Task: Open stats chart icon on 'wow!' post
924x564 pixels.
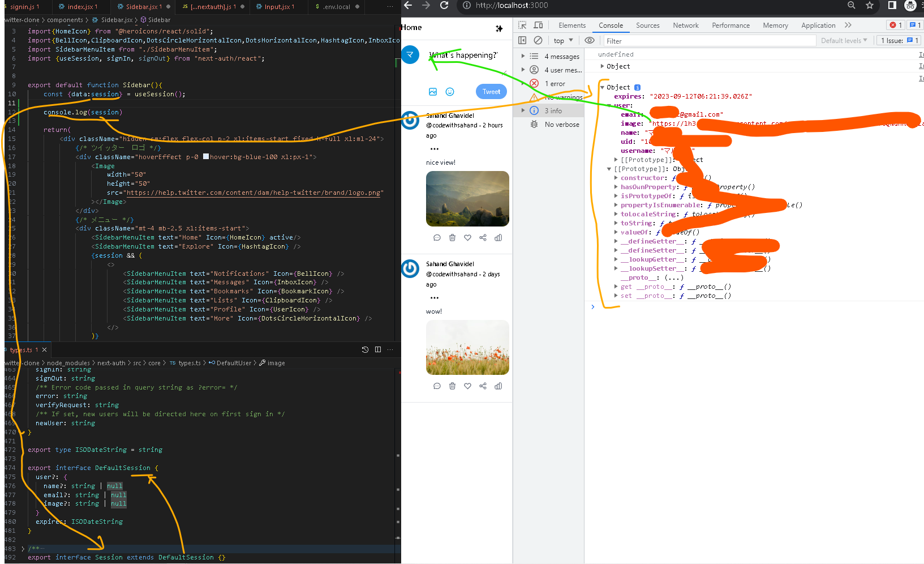Action: click(x=498, y=386)
